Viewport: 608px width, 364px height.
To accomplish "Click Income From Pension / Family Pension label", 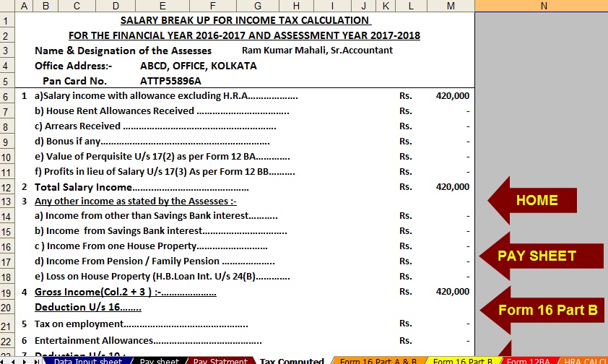I will point(155,261).
